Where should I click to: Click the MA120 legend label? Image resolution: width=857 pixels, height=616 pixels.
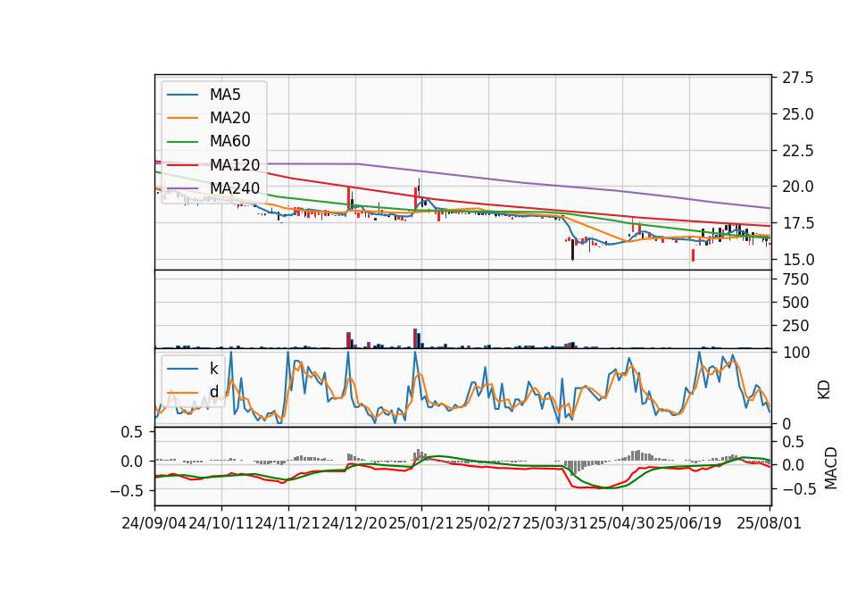(235, 164)
